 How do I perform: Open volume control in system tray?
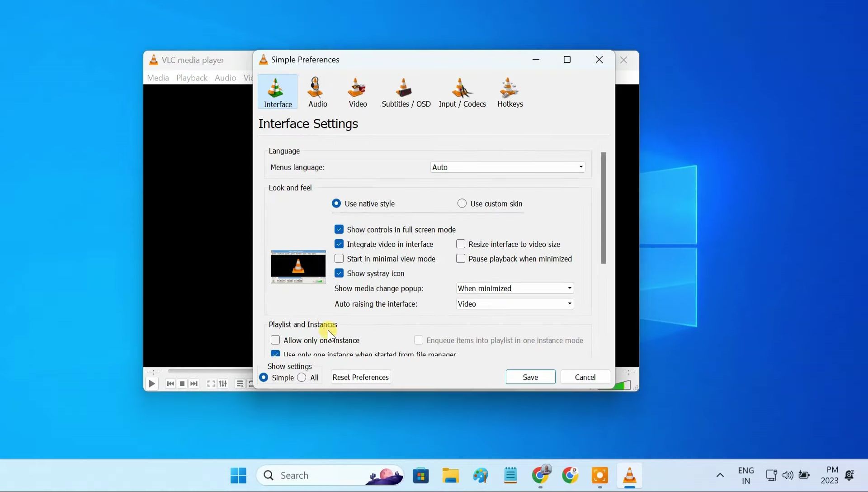(x=788, y=475)
